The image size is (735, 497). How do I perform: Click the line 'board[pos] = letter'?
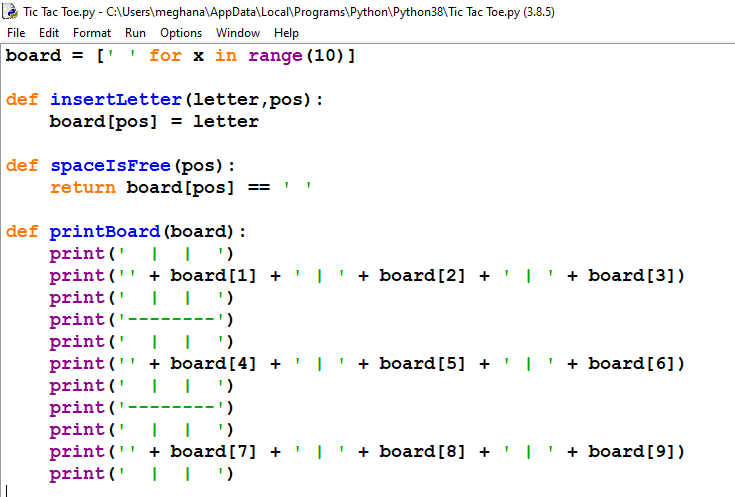coord(154,122)
